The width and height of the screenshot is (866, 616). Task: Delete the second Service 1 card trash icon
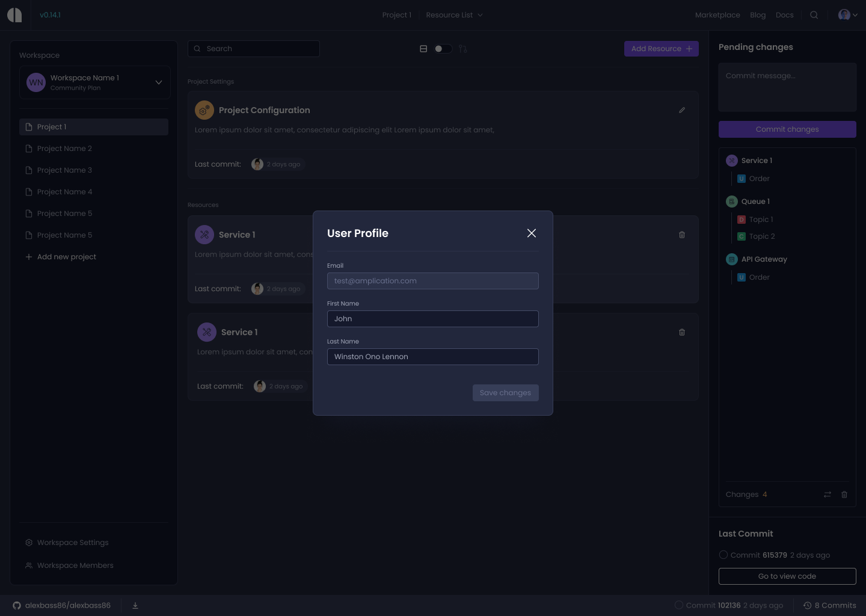(682, 332)
